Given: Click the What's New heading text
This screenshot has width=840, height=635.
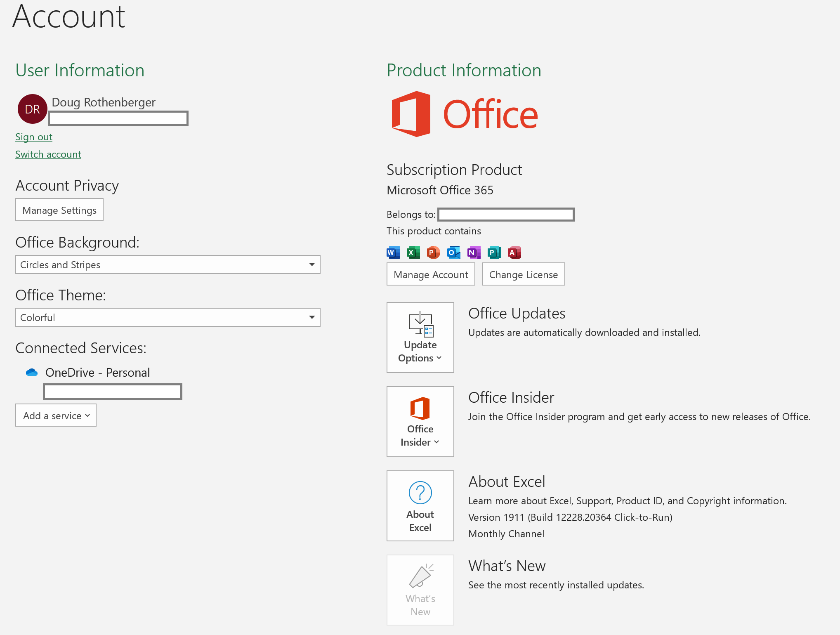Looking at the screenshot, I should 507,566.
